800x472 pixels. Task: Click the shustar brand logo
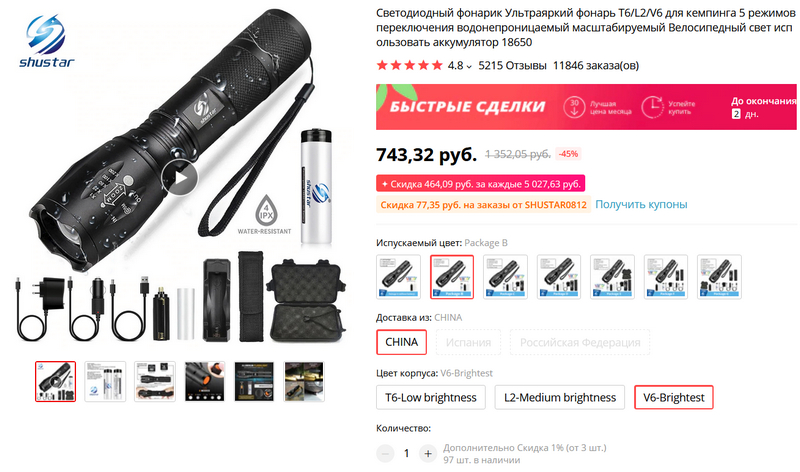pos(46,42)
